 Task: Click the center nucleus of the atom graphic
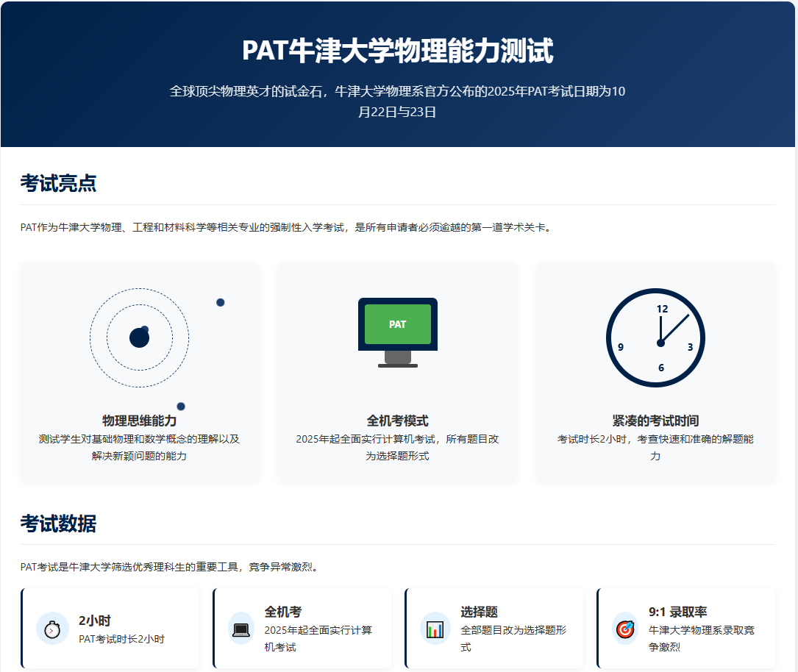pos(139,338)
